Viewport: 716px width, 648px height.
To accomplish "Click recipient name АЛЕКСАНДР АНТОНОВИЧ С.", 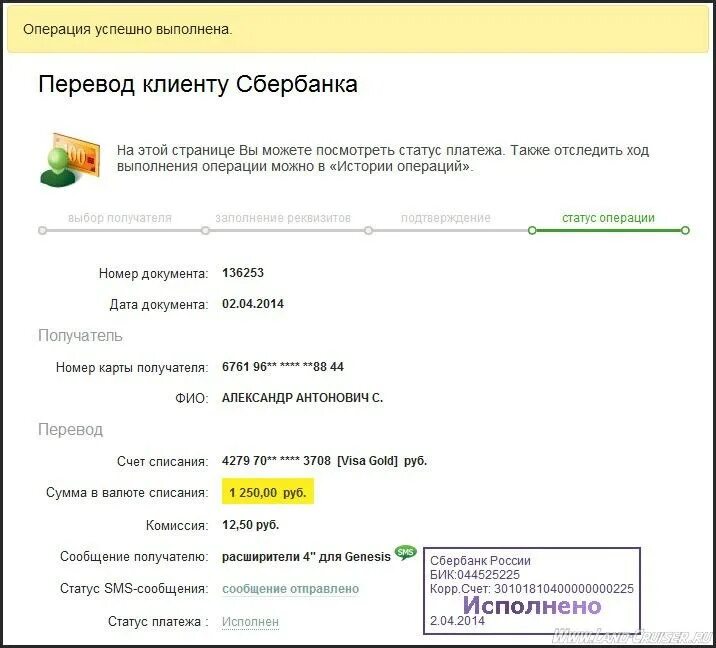I will 302,398.
